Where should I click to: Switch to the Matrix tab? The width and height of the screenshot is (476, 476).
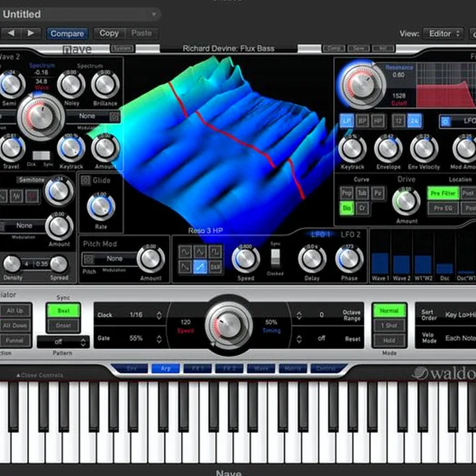point(293,368)
